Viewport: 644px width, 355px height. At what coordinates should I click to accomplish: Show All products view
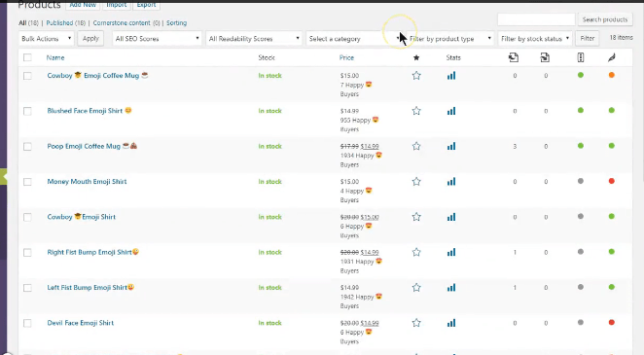[22, 23]
